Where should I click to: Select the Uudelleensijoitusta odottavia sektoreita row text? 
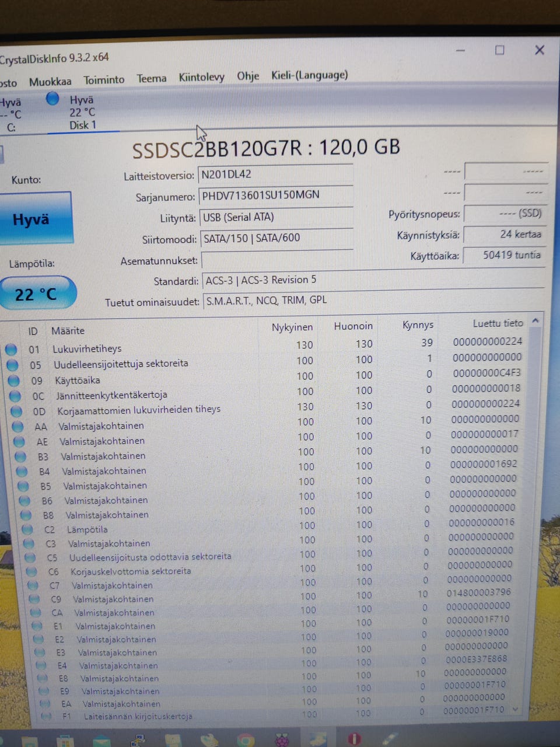(x=150, y=557)
